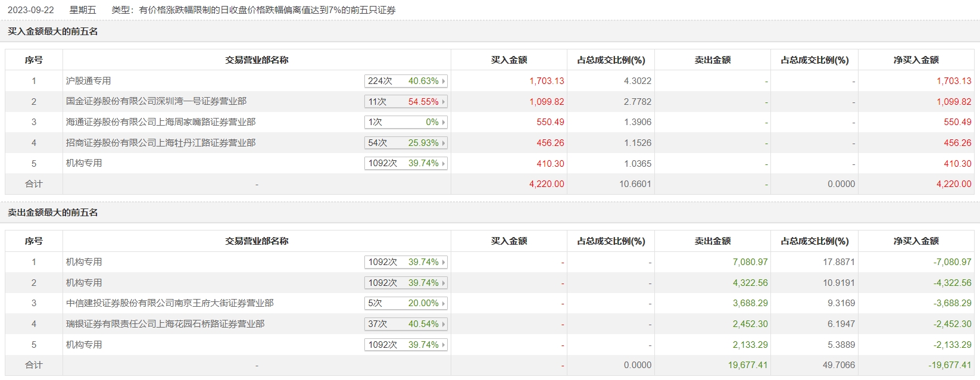This screenshot has height=380, width=980.
Task: Click the arrow beside 224次 40.63%
Action: coord(444,81)
